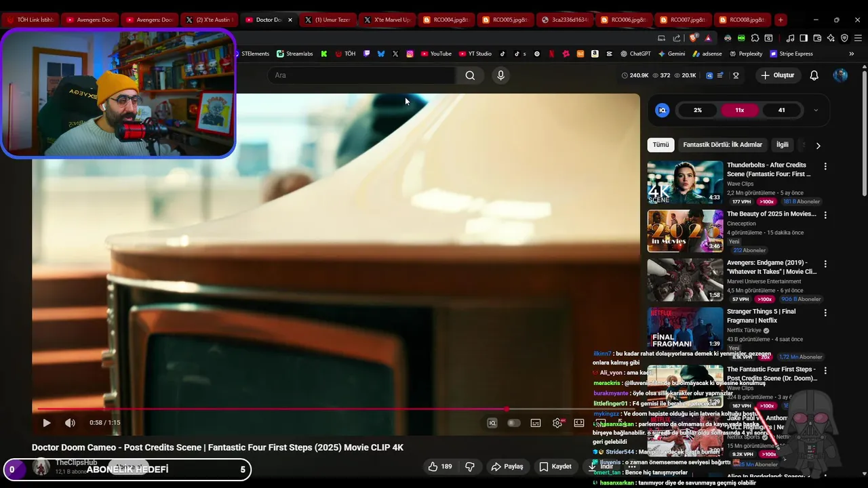Viewport: 868px width, 488px height.
Task: Start voice search with microphone
Action: (x=500, y=75)
